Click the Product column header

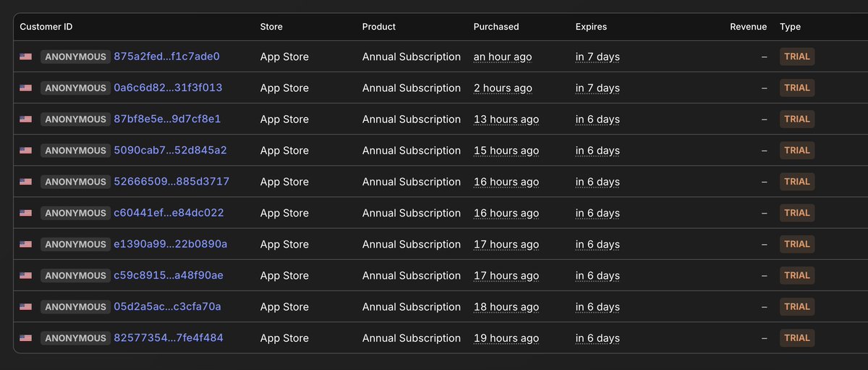point(379,27)
